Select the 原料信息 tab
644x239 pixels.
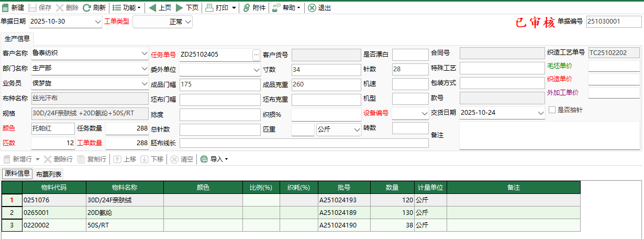click(17, 173)
